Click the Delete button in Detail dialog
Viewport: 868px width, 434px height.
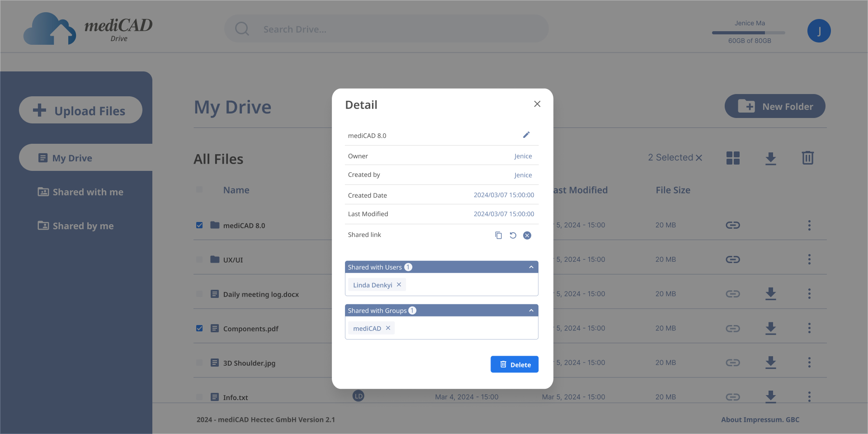[x=514, y=364]
